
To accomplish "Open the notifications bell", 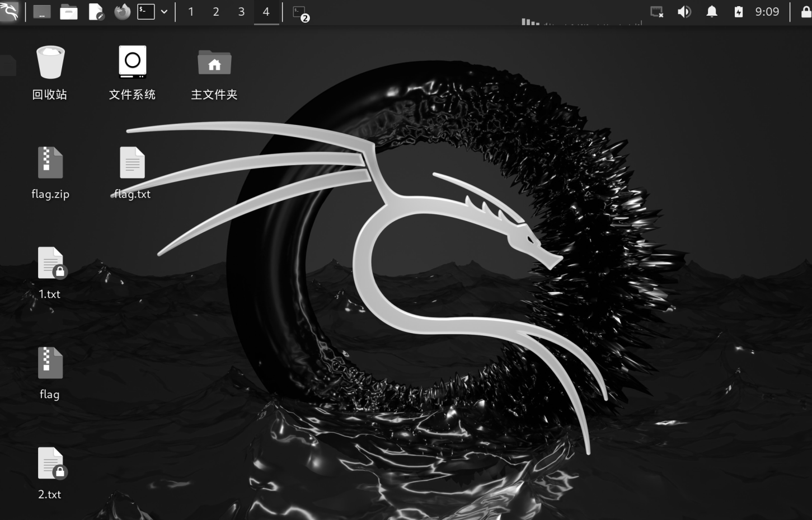I will pos(711,12).
